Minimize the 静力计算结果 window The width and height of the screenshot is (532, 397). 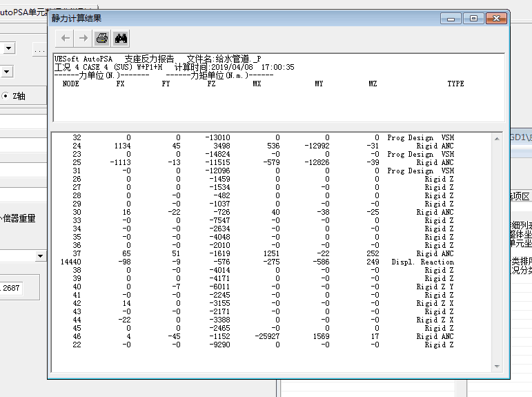coord(453,19)
